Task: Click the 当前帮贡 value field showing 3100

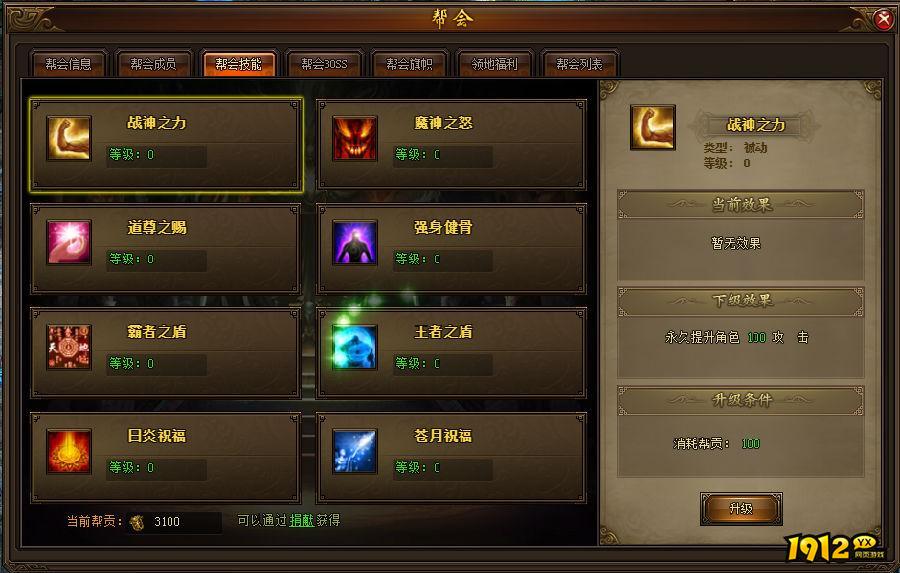Action: point(174,522)
